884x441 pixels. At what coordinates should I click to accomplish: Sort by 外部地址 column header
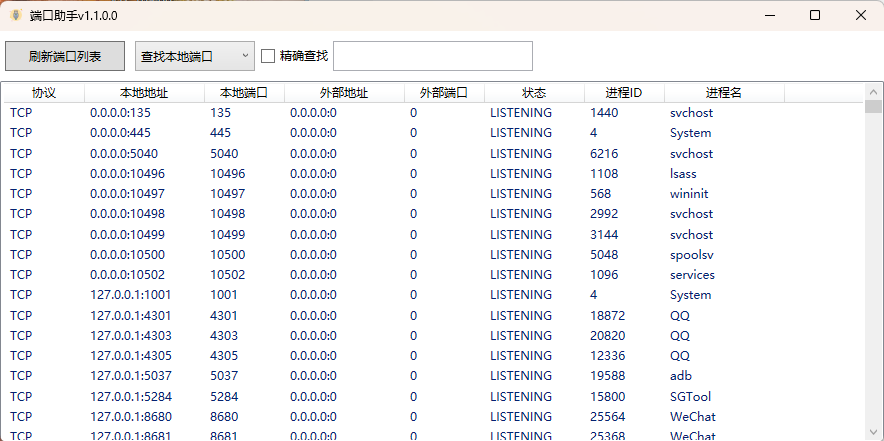344,92
